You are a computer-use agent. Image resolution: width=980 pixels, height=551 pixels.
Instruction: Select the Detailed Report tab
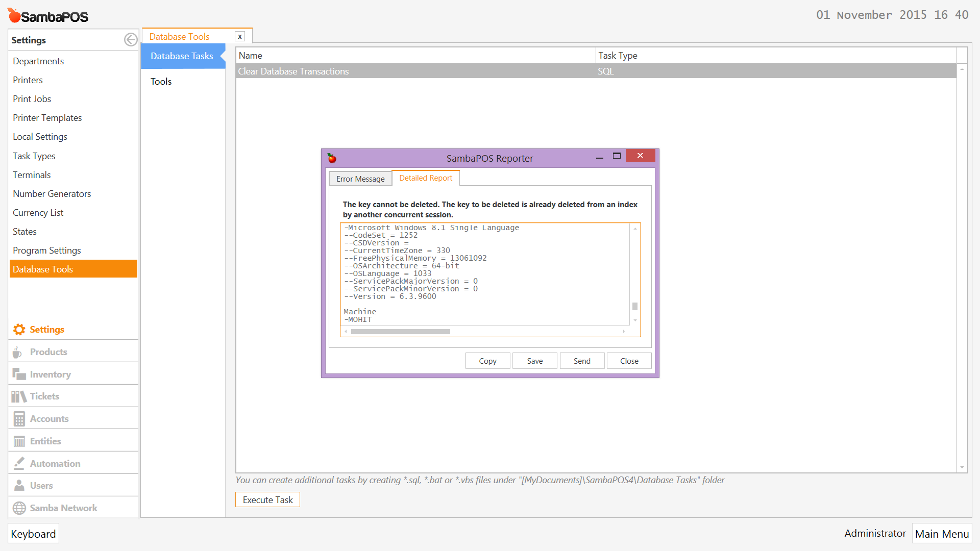426,178
